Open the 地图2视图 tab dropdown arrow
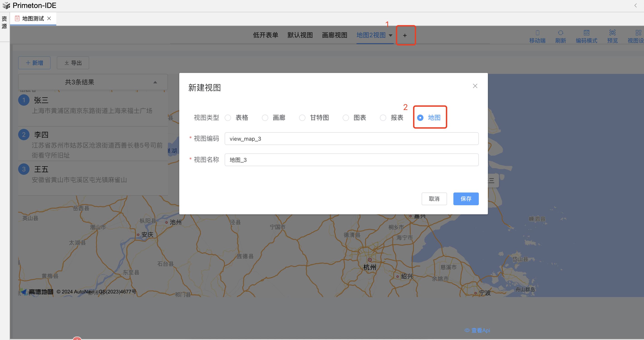The height and width of the screenshot is (340, 644). point(391,35)
